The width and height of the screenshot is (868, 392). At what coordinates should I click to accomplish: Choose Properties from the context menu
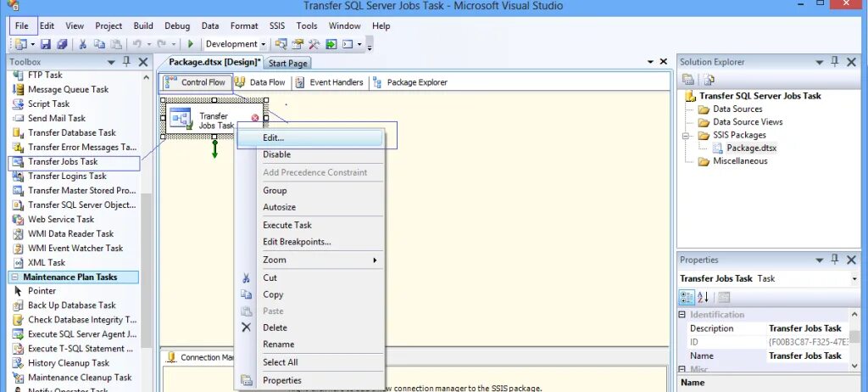[x=310, y=380]
